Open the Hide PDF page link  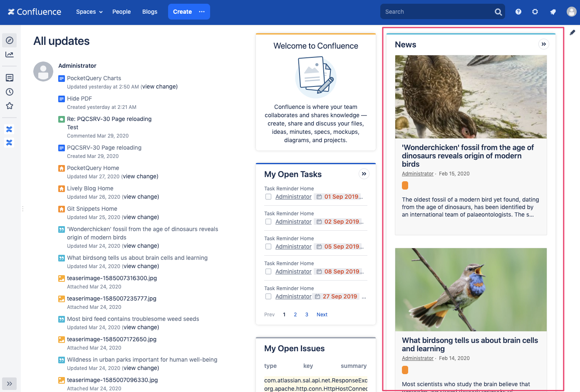tap(79, 99)
